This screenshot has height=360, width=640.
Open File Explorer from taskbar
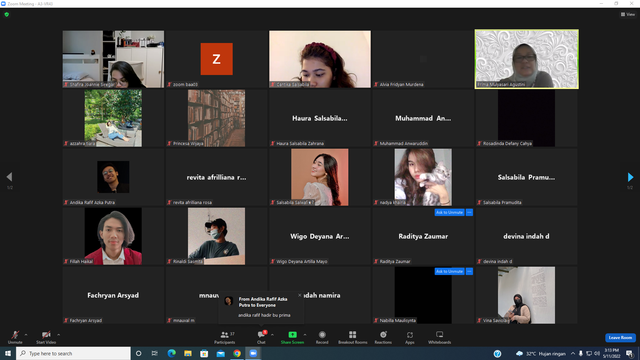pyautogui.click(x=188, y=353)
